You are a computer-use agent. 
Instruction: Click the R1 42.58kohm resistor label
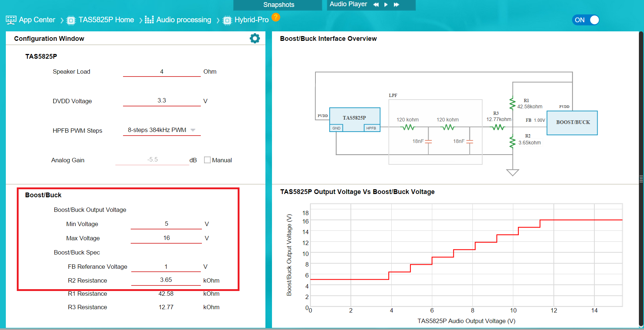pyautogui.click(x=529, y=104)
